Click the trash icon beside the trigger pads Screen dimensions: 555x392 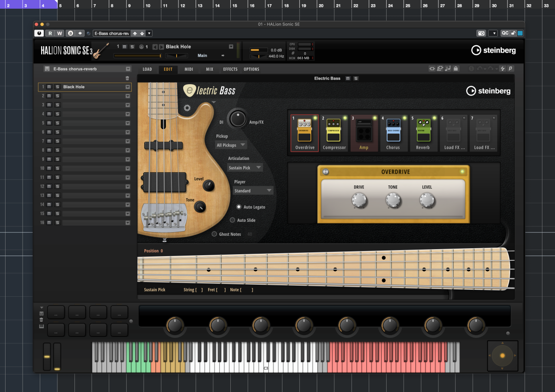pyautogui.click(x=41, y=320)
